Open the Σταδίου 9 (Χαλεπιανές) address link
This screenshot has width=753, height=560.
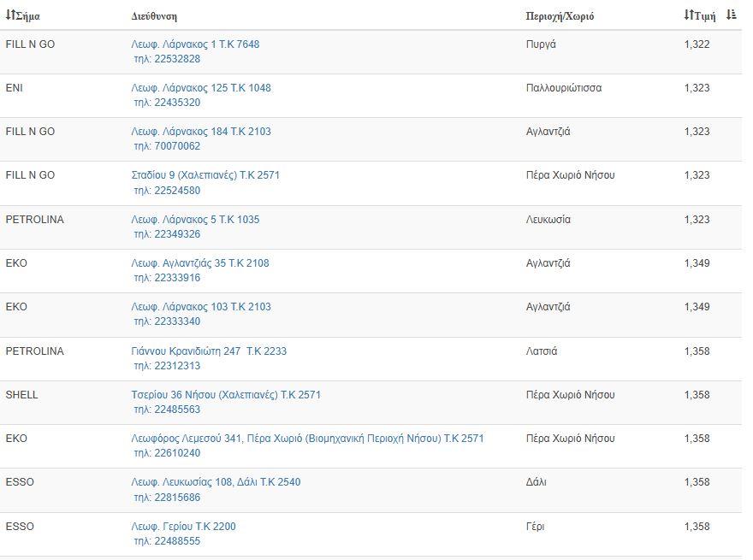pyautogui.click(x=205, y=175)
